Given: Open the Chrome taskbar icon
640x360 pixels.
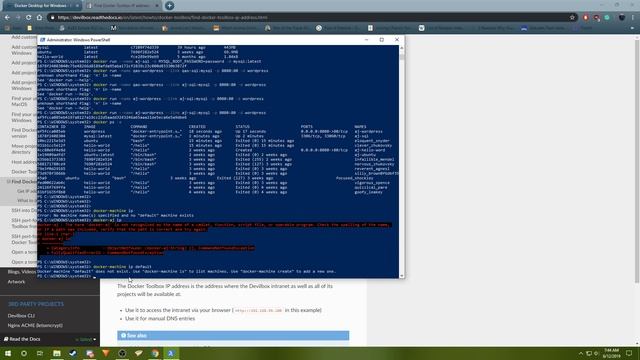Looking at the screenshot, I should point(155,353).
